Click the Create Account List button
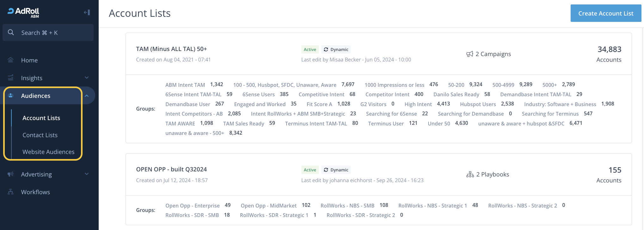The width and height of the screenshot is (644, 230). [605, 13]
